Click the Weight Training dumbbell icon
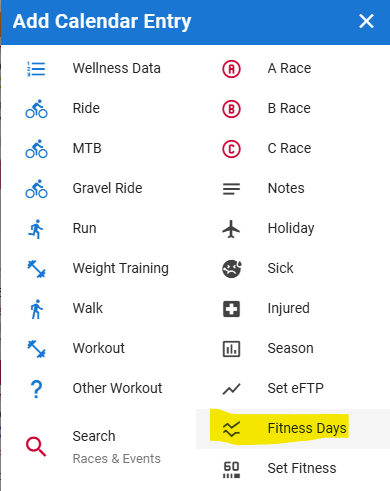Image resolution: width=390 pixels, height=491 pixels. [x=36, y=269]
